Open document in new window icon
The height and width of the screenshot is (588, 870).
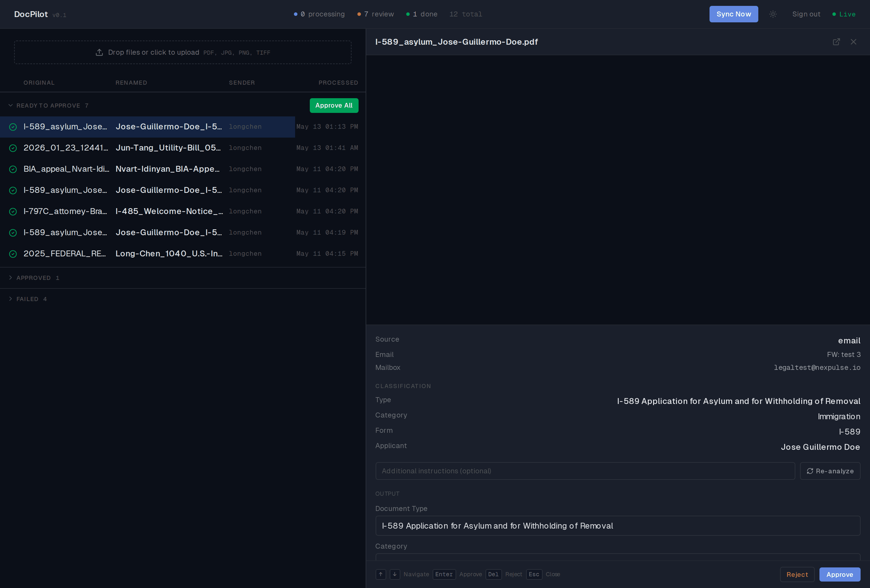(836, 42)
